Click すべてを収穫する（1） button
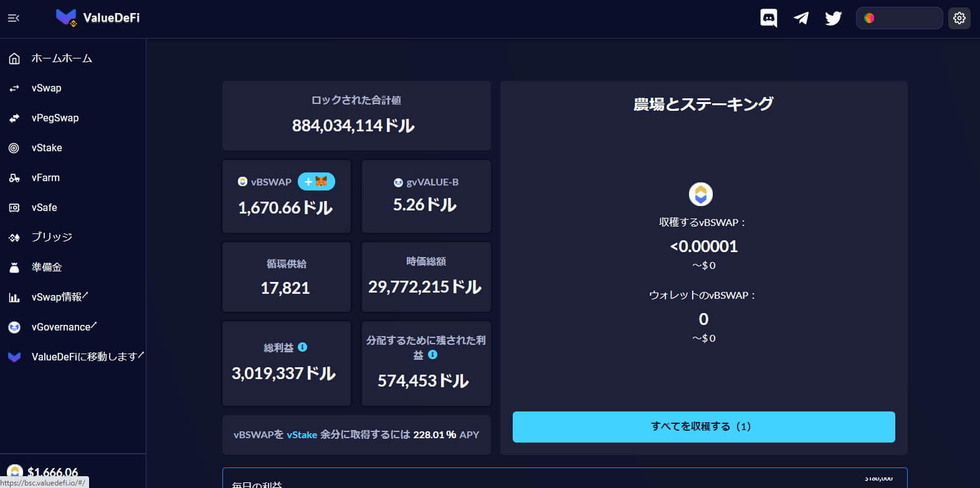Screen dimensions: 980x488 coord(704,427)
